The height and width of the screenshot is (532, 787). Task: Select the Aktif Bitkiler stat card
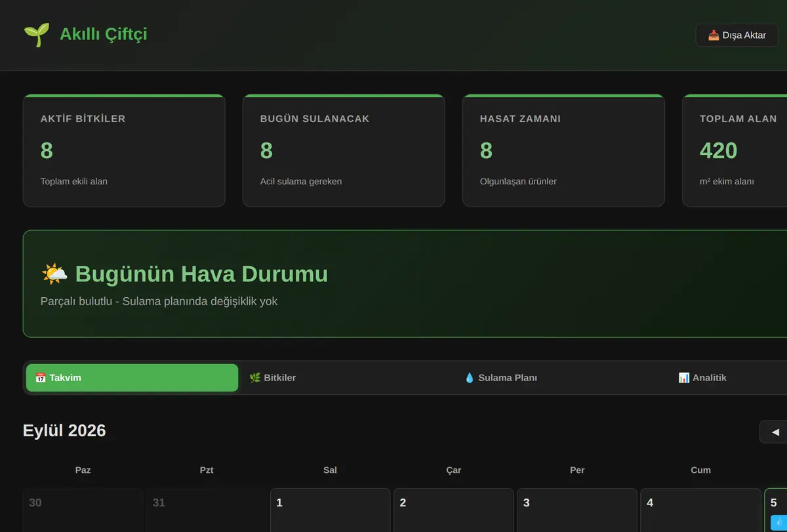124,150
